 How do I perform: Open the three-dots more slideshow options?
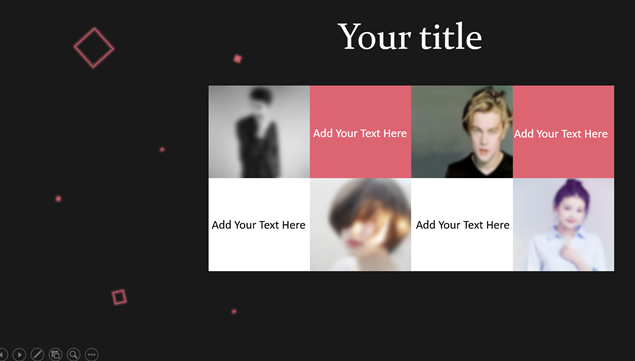click(x=92, y=355)
